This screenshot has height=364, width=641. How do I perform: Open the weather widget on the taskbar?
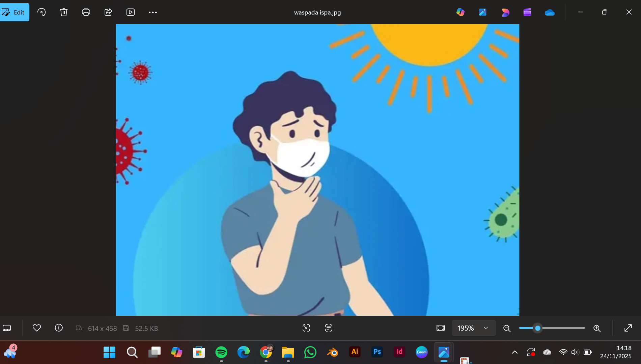(x=10, y=352)
